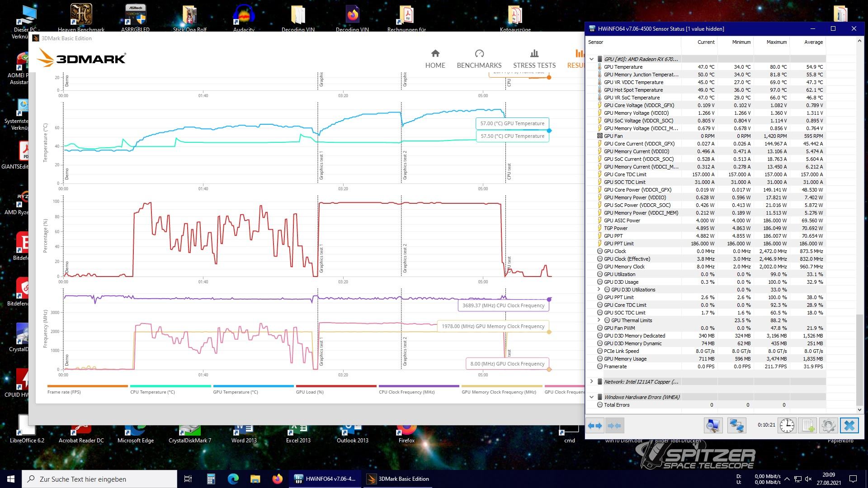Viewport: 868px width, 488px height.
Task: Toggle GPU Load legend swatch
Action: [336, 386]
